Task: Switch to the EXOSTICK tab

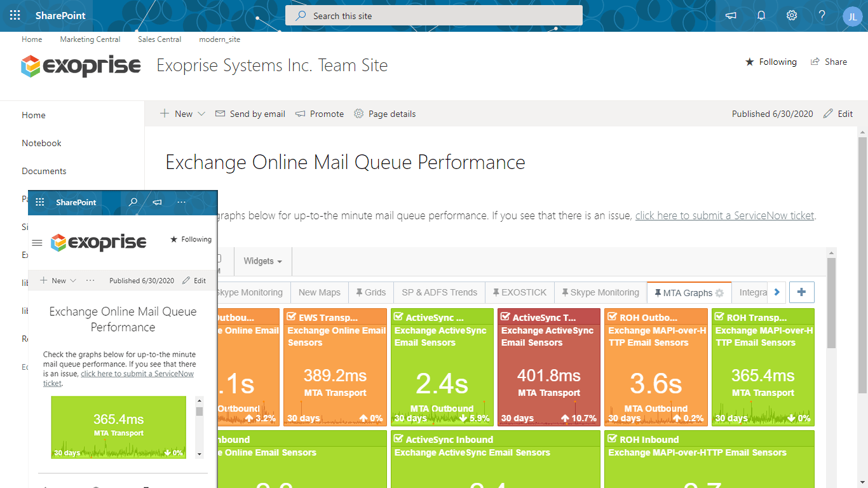Action: [x=519, y=292]
